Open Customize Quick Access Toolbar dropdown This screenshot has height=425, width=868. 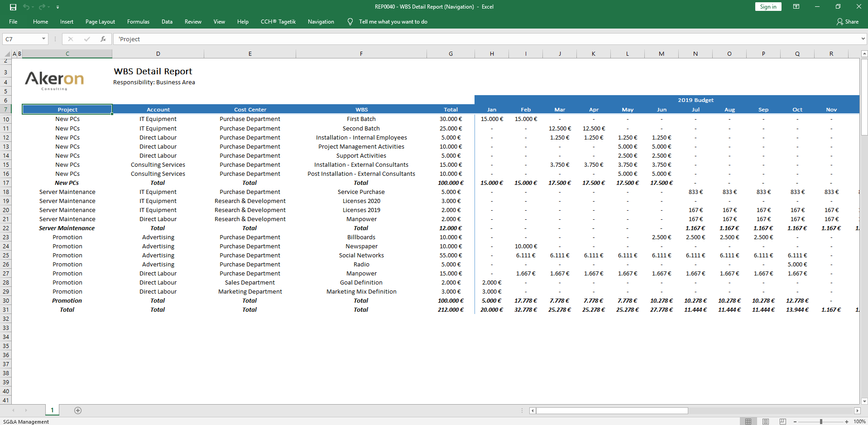click(x=58, y=7)
